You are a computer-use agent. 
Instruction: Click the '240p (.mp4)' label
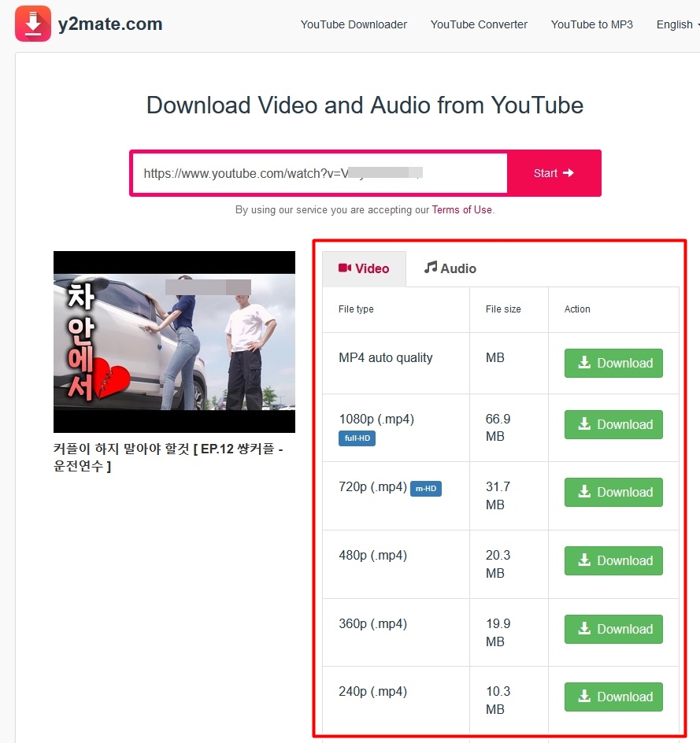pos(372,692)
